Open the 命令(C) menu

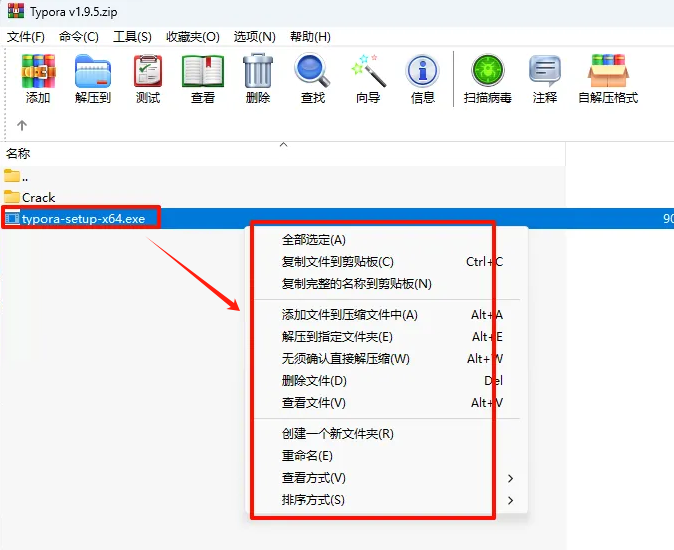tap(79, 37)
